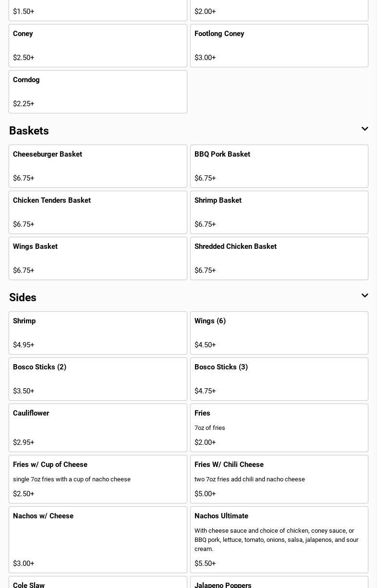Open the BBQ Pork Basket item
This screenshot has height=588, width=377.
[x=279, y=166]
